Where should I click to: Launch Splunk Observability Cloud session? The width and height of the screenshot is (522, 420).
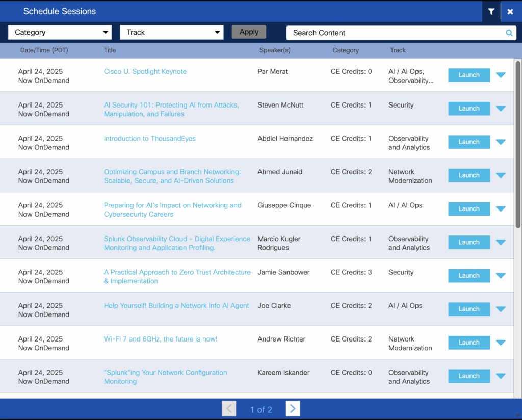click(x=469, y=242)
